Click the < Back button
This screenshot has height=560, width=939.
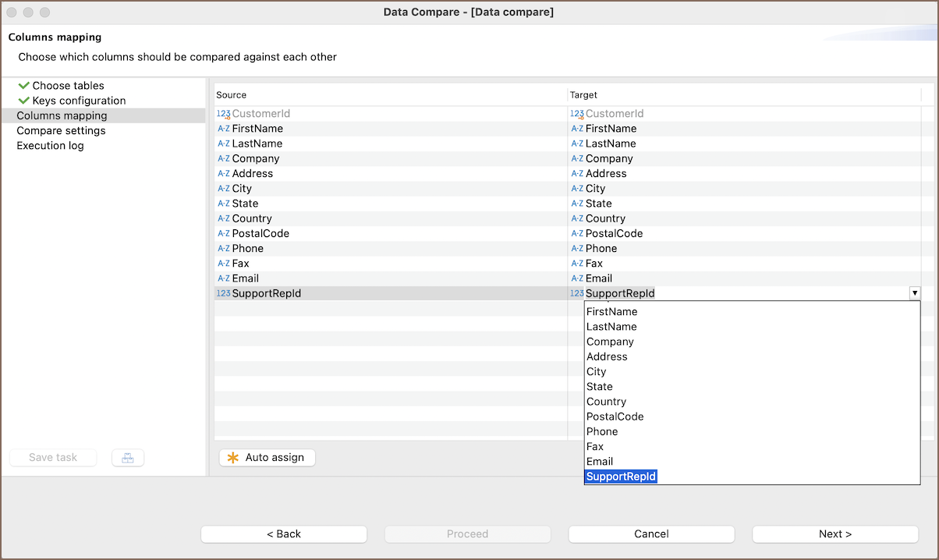tap(284, 534)
